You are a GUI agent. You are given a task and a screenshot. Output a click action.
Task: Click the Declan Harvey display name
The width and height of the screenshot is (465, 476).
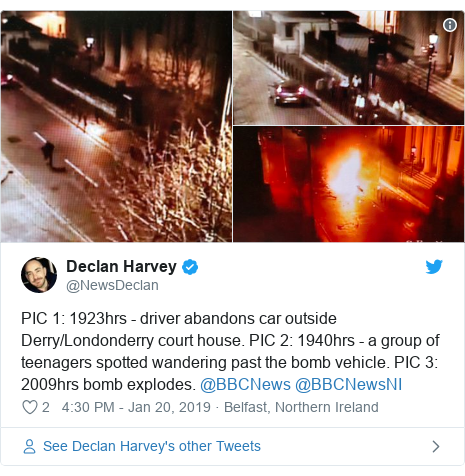pyautogui.click(x=121, y=266)
